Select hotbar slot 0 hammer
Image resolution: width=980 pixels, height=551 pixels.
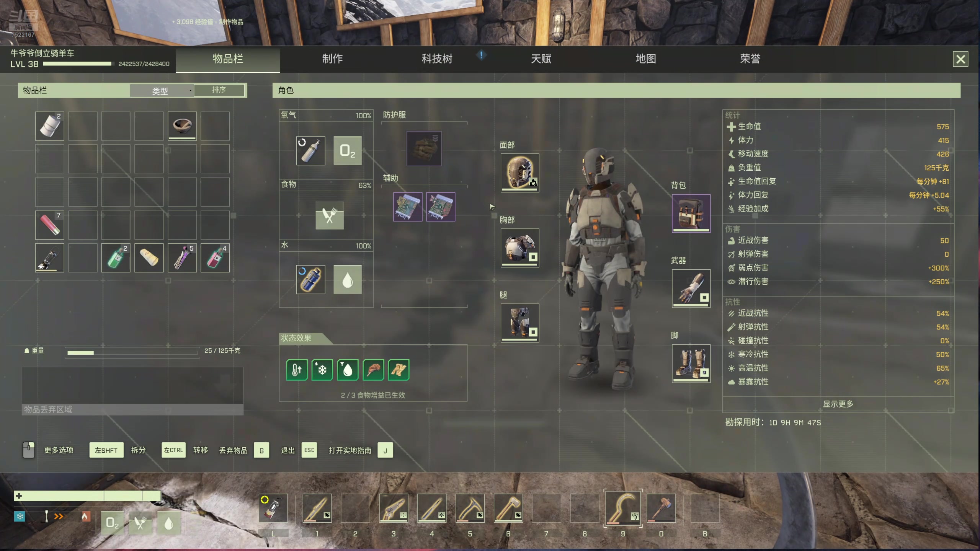(x=661, y=508)
